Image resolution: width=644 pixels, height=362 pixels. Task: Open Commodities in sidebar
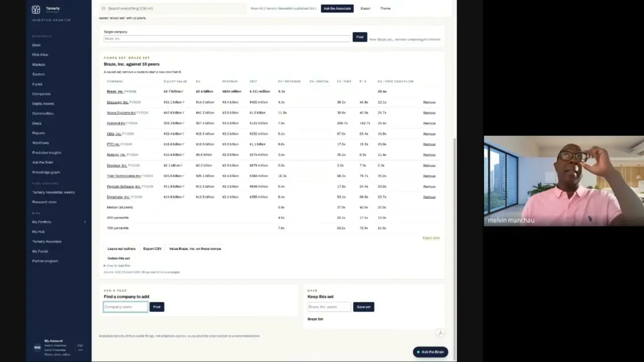[43, 113]
